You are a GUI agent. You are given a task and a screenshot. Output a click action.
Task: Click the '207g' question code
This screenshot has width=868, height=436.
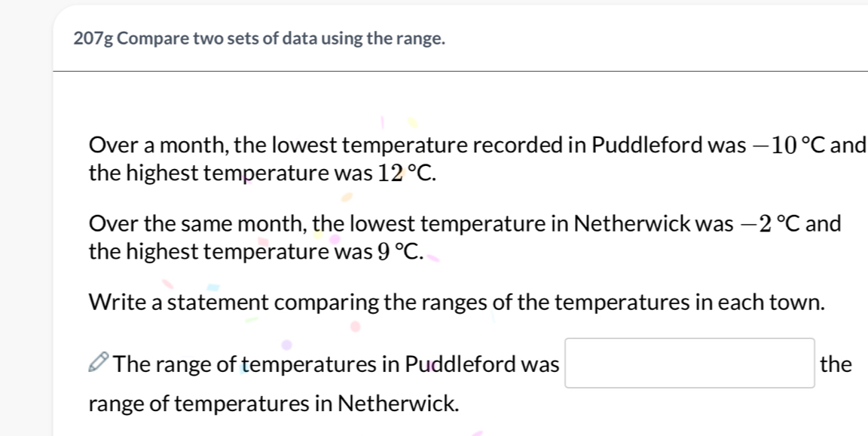93,39
